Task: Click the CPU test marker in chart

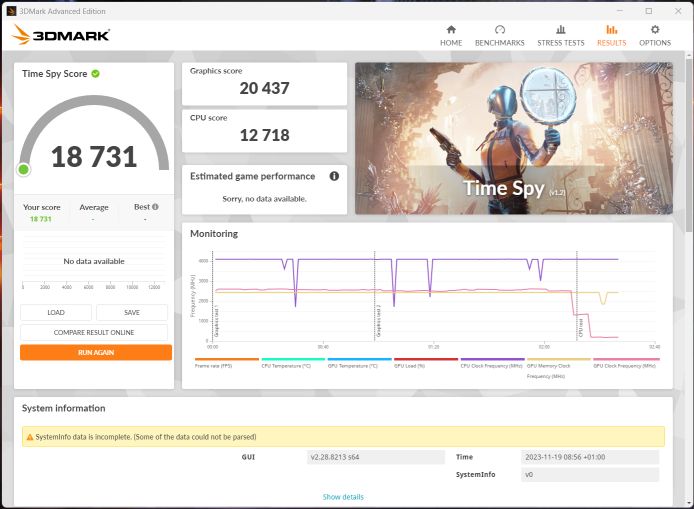Action: tap(581, 328)
